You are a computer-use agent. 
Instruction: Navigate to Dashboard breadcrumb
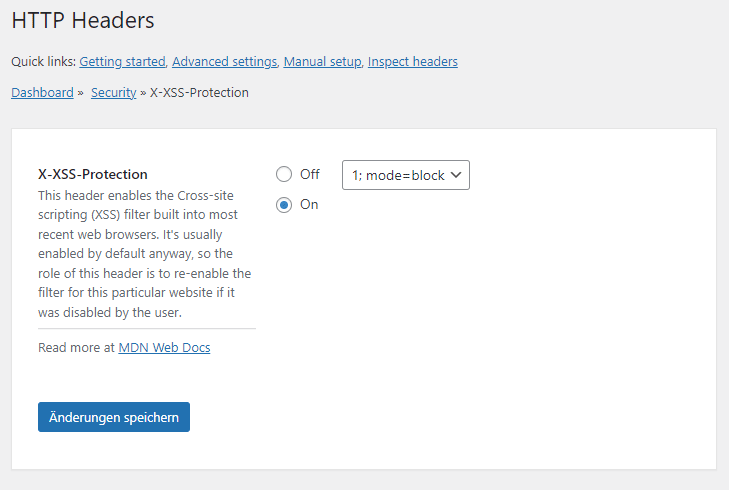[x=42, y=93]
